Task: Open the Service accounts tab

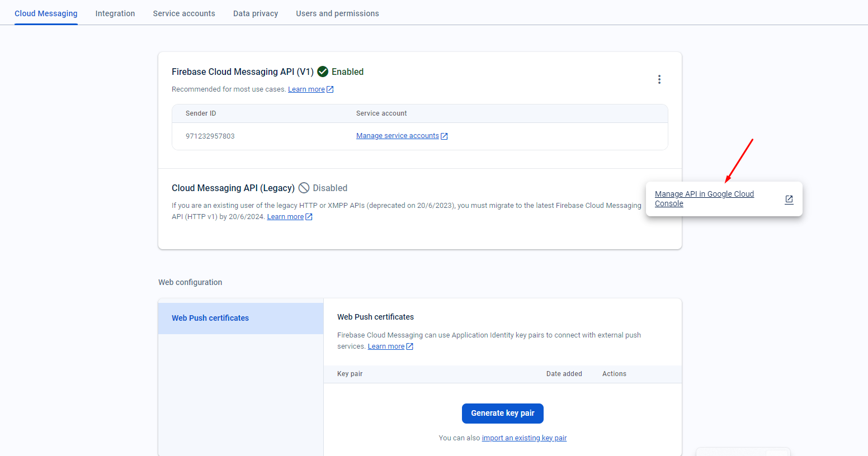Action: pyautogui.click(x=184, y=13)
